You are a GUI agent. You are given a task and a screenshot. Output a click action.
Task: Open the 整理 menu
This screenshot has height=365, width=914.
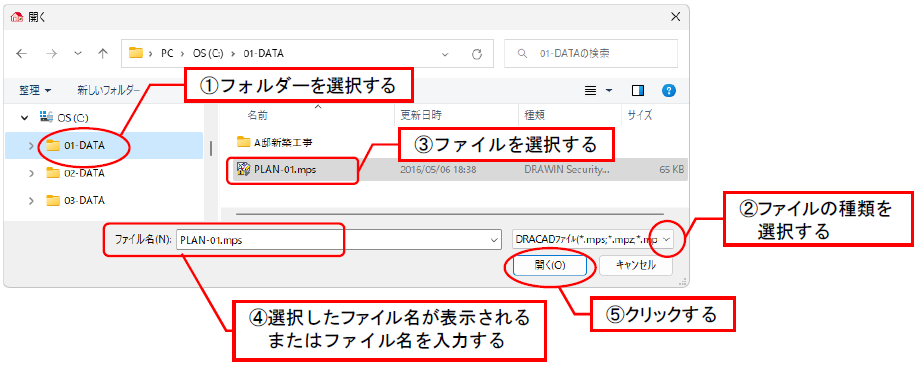click(x=35, y=90)
